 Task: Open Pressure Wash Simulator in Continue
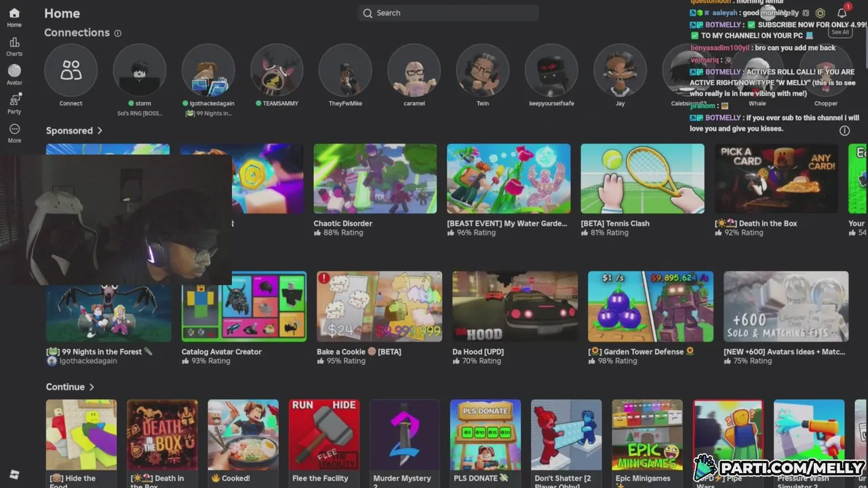(x=809, y=434)
